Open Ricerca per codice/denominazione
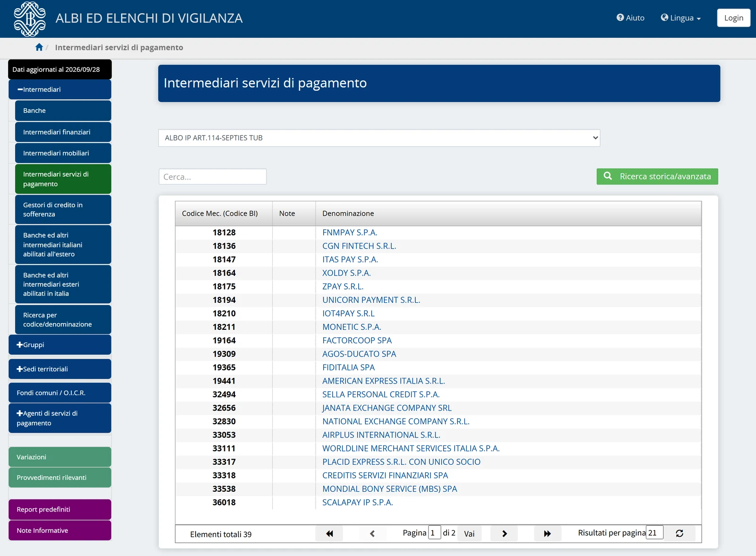Viewport: 756px width, 556px height. click(x=63, y=320)
